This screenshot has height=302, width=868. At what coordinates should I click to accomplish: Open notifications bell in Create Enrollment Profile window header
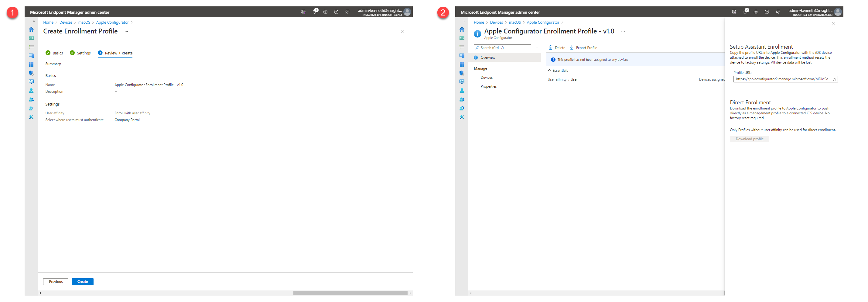314,12
